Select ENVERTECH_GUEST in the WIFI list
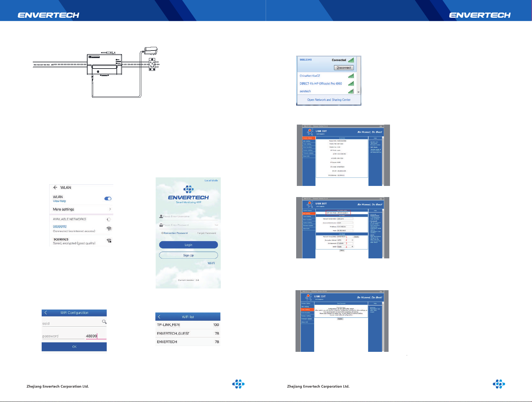 pos(188,333)
